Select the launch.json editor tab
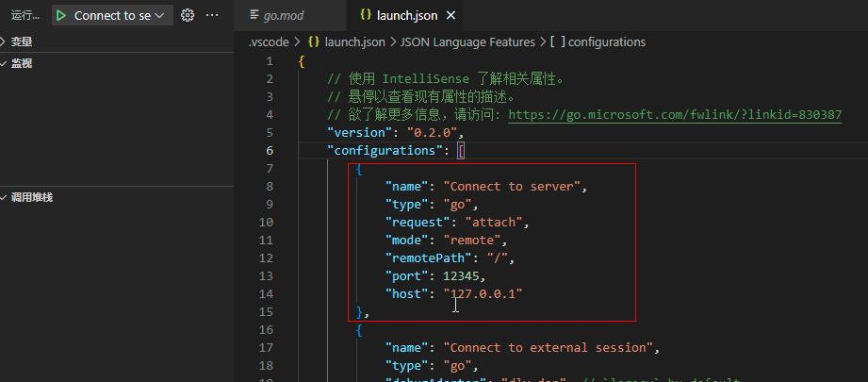Image resolution: width=868 pixels, height=382 pixels. pyautogui.click(x=406, y=15)
